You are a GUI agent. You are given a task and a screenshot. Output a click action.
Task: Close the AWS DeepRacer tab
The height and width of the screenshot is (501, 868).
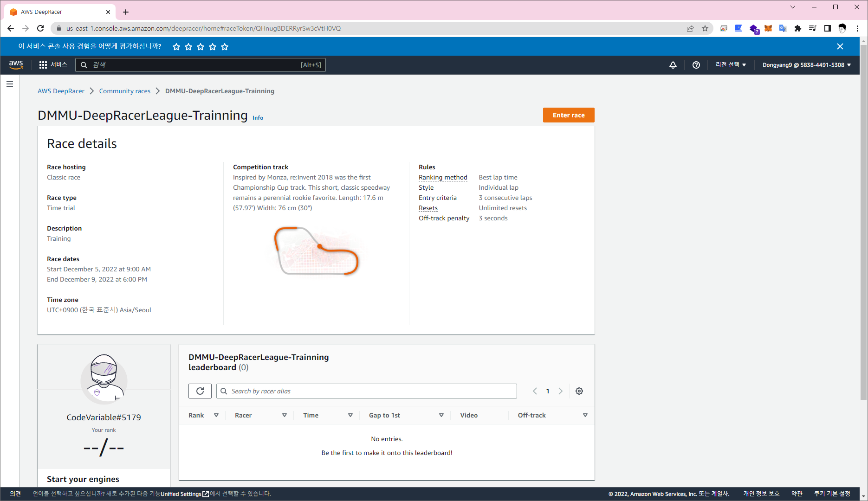108,12
